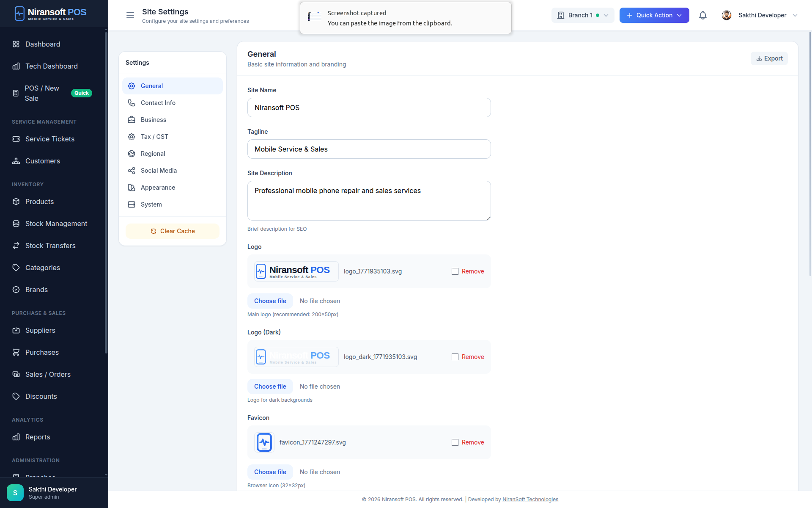Screen dimensions: 812x508
Task: Check the Remove box for favicon
Action: pyautogui.click(x=455, y=442)
